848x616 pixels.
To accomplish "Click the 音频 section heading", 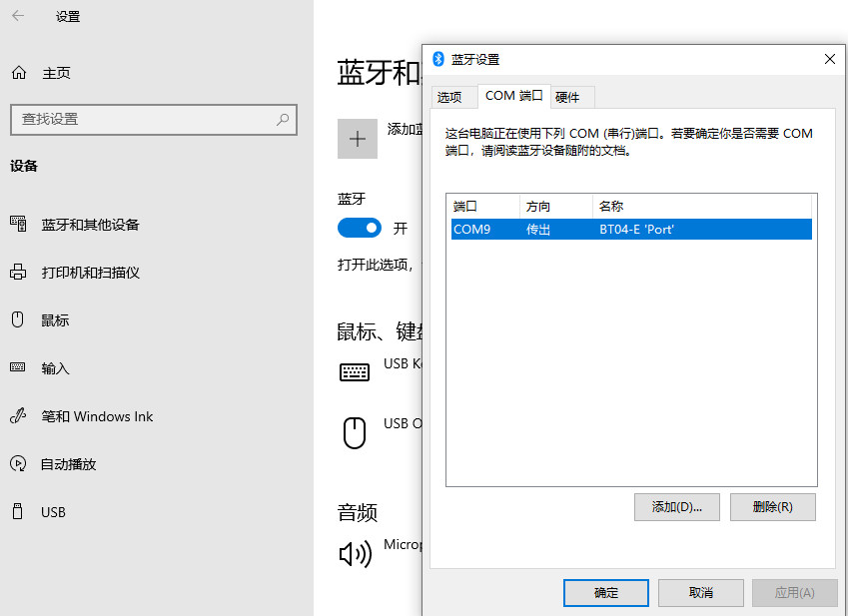I will (x=358, y=512).
